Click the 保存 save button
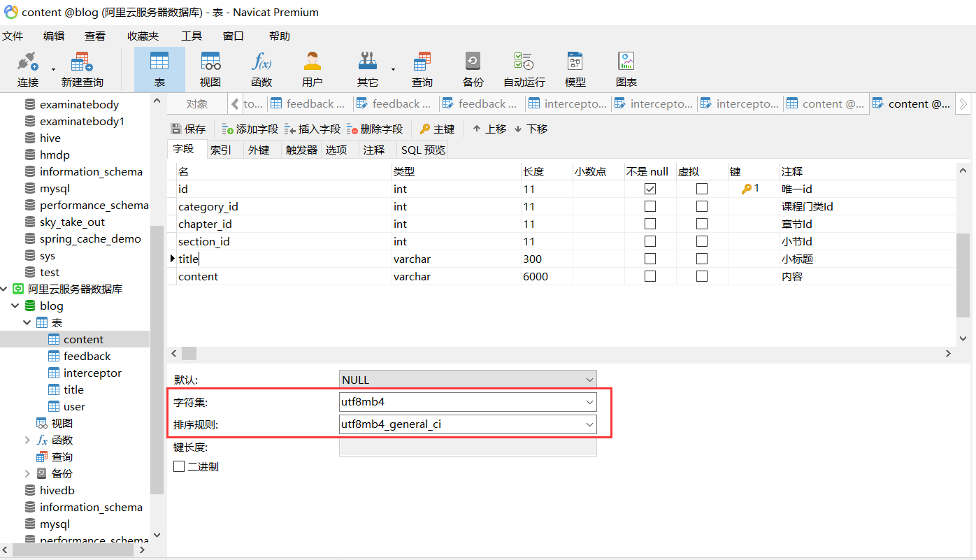Viewport: 976px width, 560px height. tap(189, 129)
